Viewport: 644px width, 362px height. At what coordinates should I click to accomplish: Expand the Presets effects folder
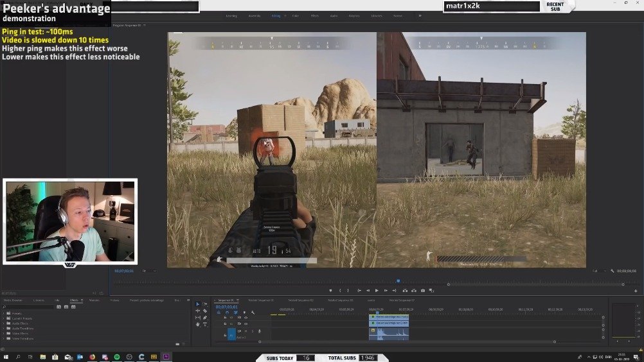tap(3, 313)
